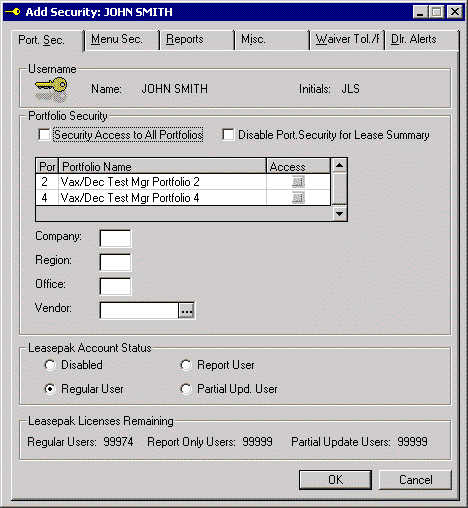Click portfolio list scroll down arrow
The width and height of the screenshot is (468, 508).
tap(340, 213)
